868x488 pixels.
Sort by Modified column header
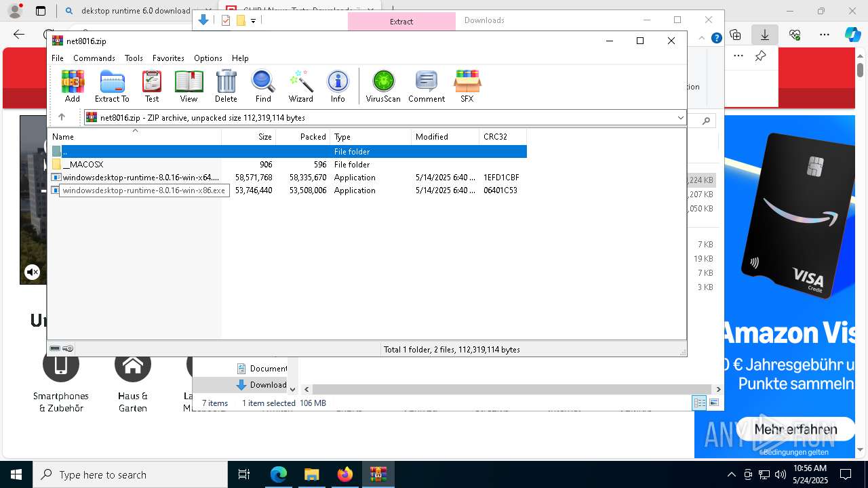pyautogui.click(x=446, y=137)
